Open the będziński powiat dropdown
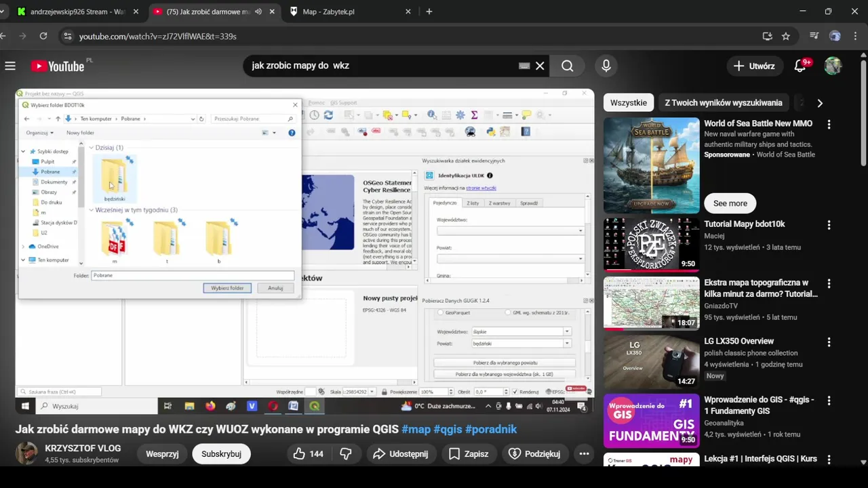Viewport: 868px width, 488px height. [521, 344]
